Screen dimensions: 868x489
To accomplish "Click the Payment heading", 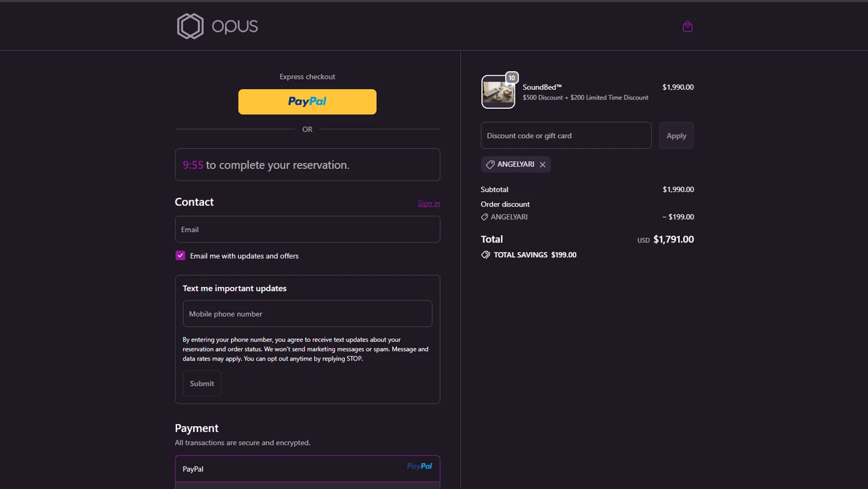I will click(197, 428).
